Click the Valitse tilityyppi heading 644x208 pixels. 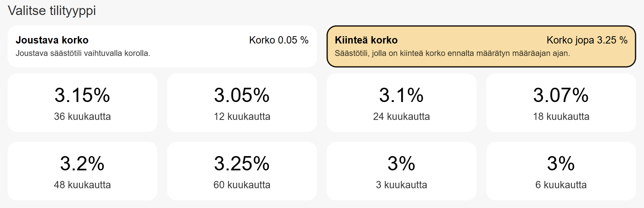[52, 11]
